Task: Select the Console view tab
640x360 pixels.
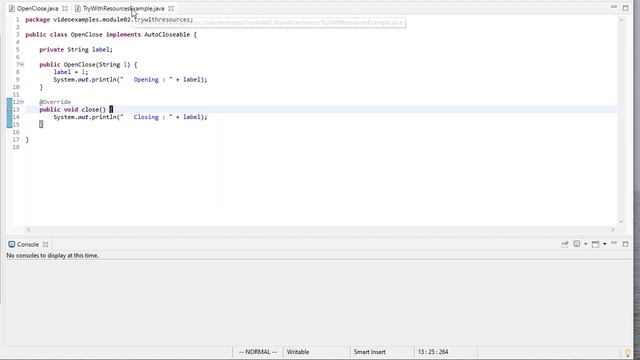Action: (x=28, y=244)
